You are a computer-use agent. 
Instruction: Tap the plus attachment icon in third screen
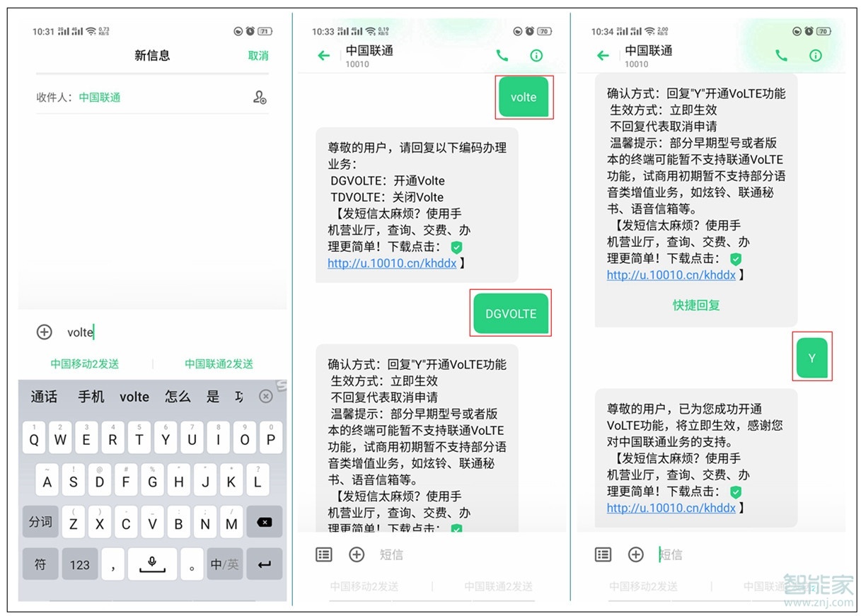point(636,554)
